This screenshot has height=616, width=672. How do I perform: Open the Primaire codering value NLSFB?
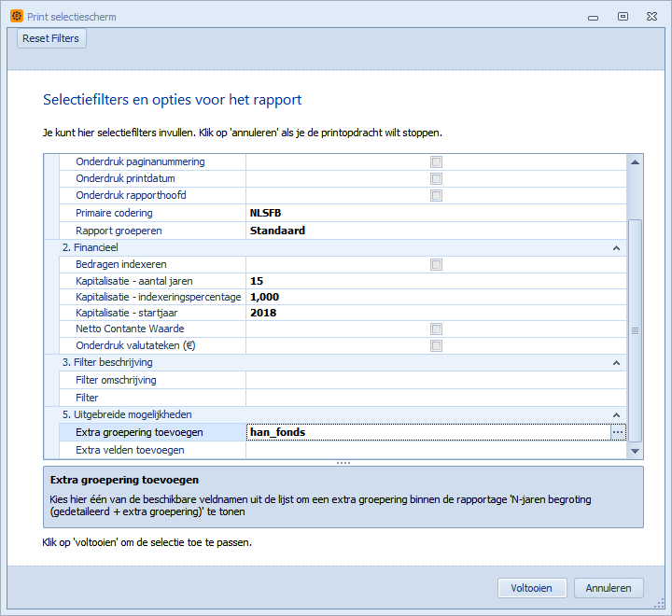tap(436, 213)
